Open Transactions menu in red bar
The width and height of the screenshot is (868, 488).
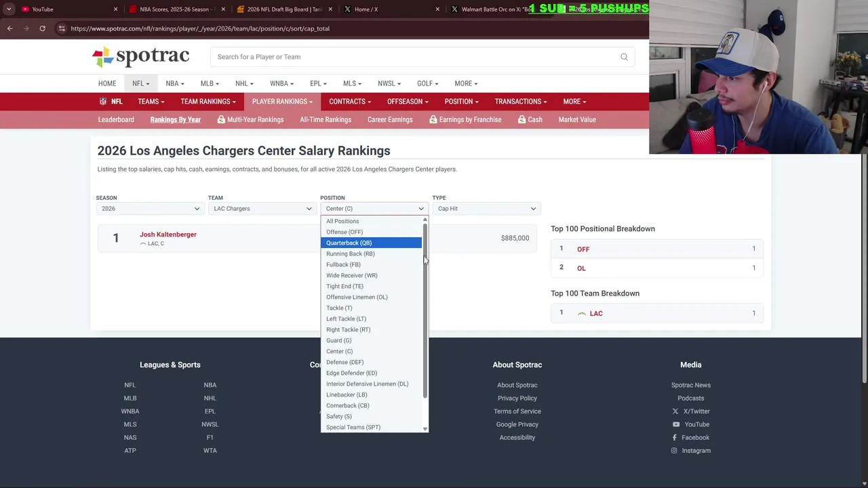coord(521,102)
